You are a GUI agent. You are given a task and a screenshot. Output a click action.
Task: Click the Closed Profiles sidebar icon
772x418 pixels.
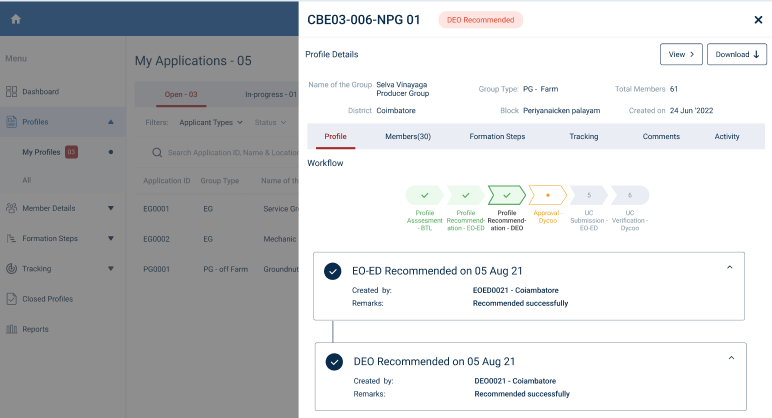tap(12, 299)
